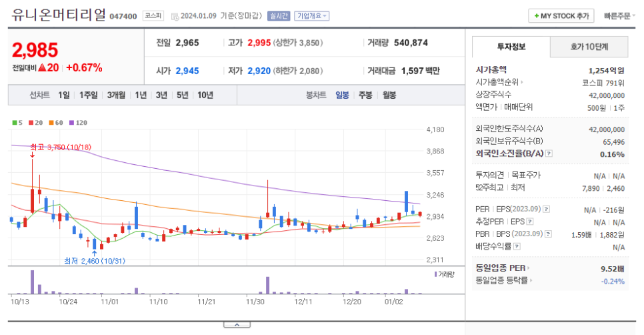Click the +0.67% change rate
The image size is (644, 335).
coord(84,68)
